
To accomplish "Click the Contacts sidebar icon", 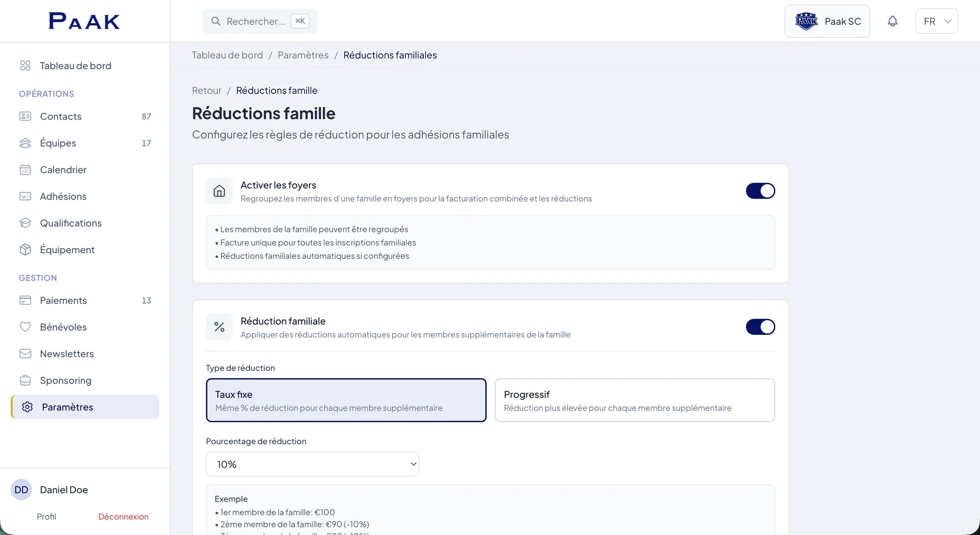I will pyautogui.click(x=26, y=116).
